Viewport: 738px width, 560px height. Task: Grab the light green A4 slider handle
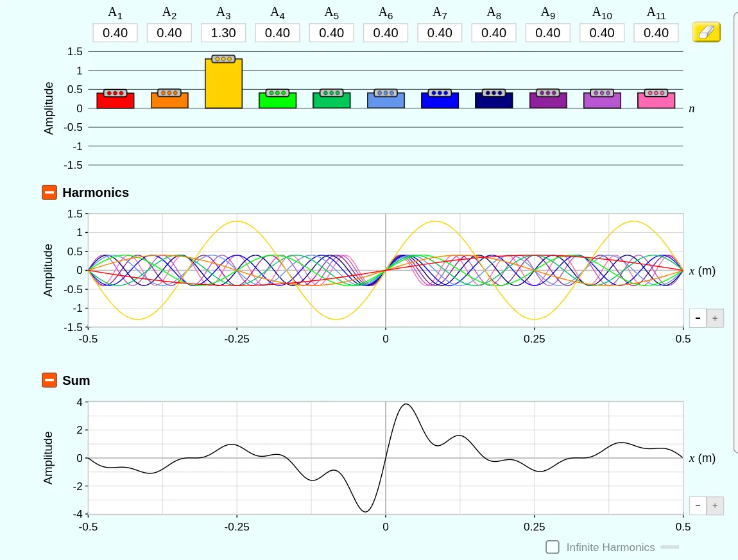click(278, 93)
